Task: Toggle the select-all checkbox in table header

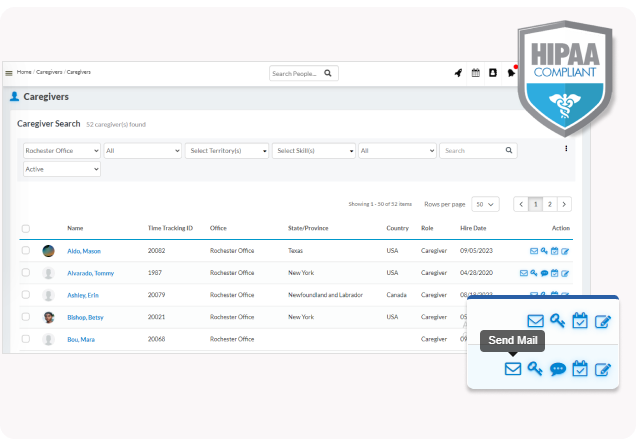Action: (26, 228)
